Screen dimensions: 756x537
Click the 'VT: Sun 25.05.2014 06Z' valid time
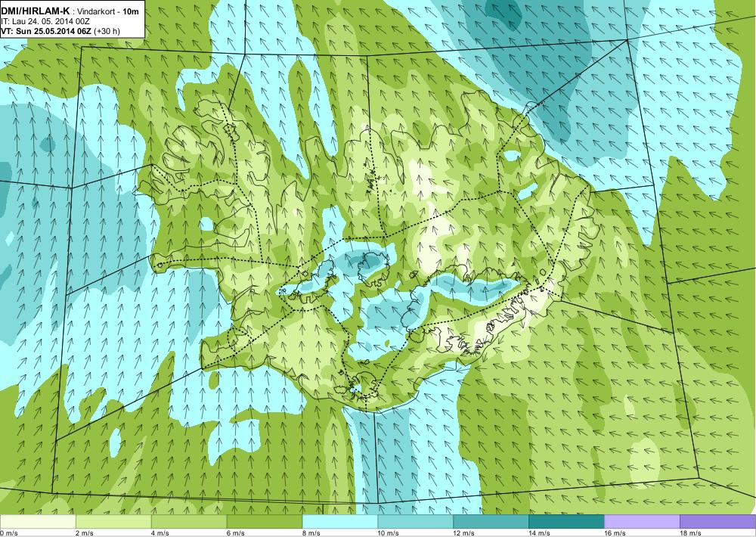tap(46, 31)
